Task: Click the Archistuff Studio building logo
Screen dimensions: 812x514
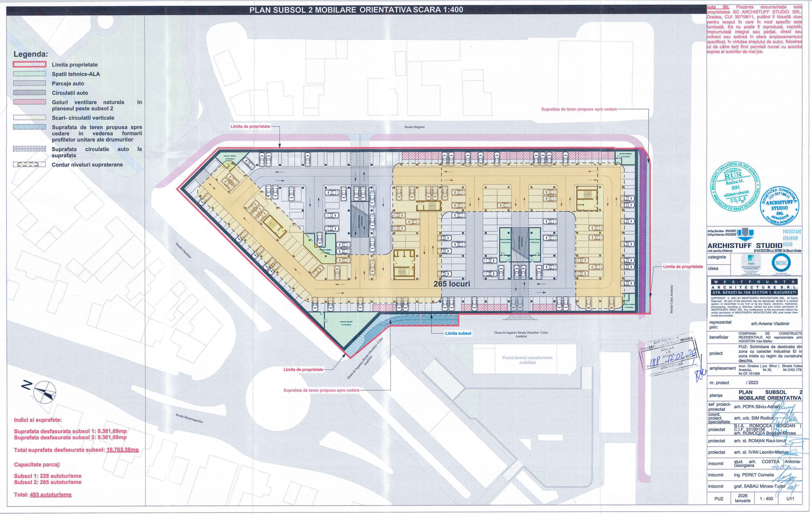Action: [745, 234]
